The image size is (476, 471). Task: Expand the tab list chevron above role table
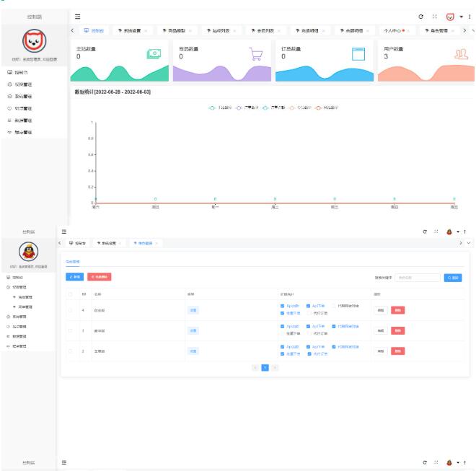point(470,243)
